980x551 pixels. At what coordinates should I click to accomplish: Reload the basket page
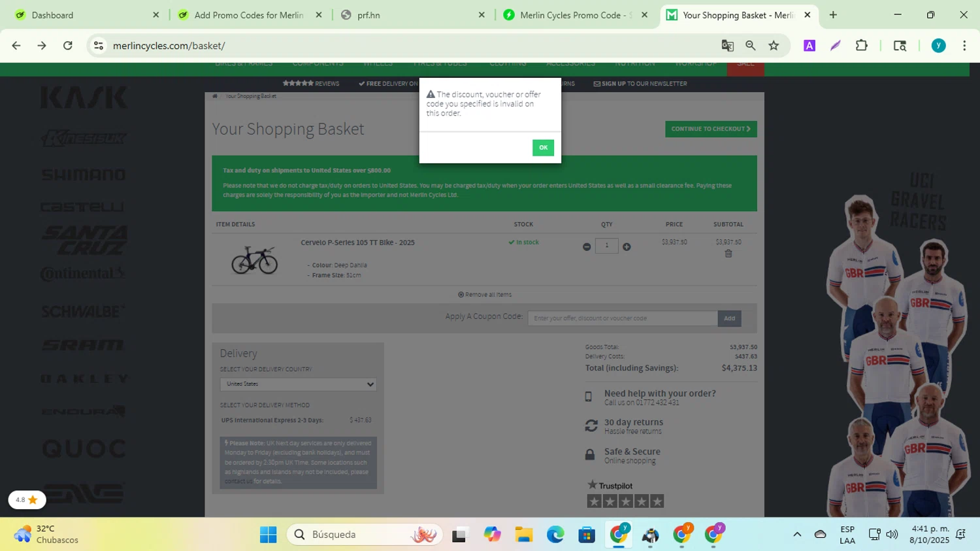(x=68, y=46)
